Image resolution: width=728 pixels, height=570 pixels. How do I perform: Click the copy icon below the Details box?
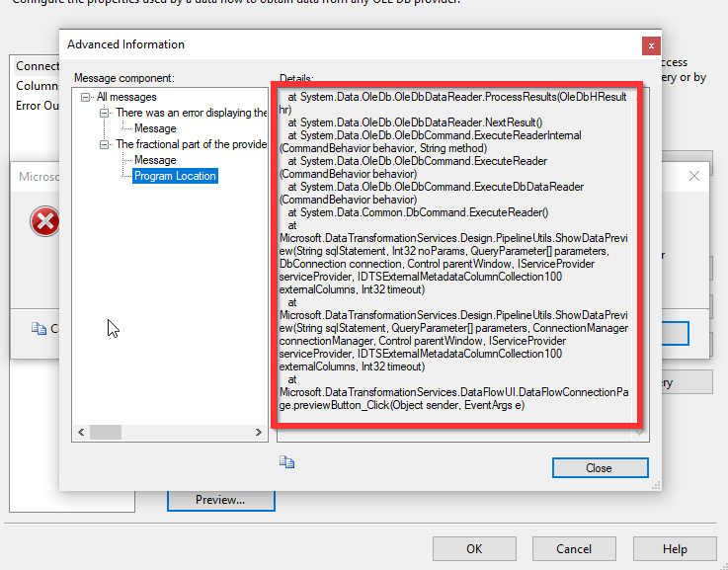tap(287, 461)
